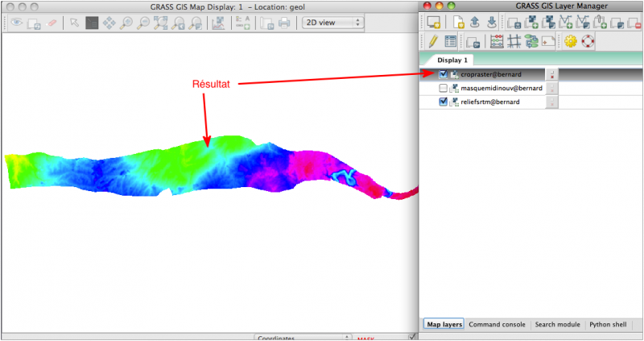Select the Zoom in magnifier tool
The image size is (644, 341).
pos(126,23)
